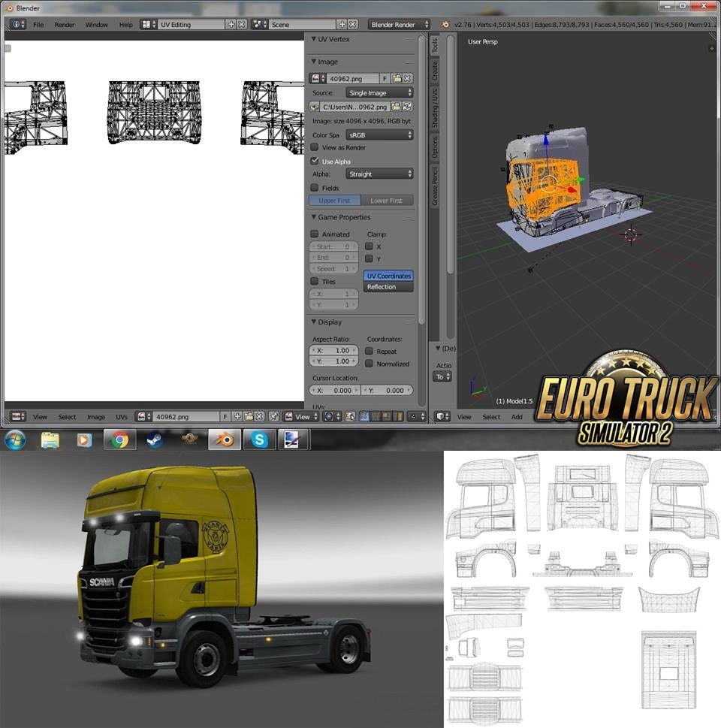Browse image icon in UV editor header

click(143, 416)
